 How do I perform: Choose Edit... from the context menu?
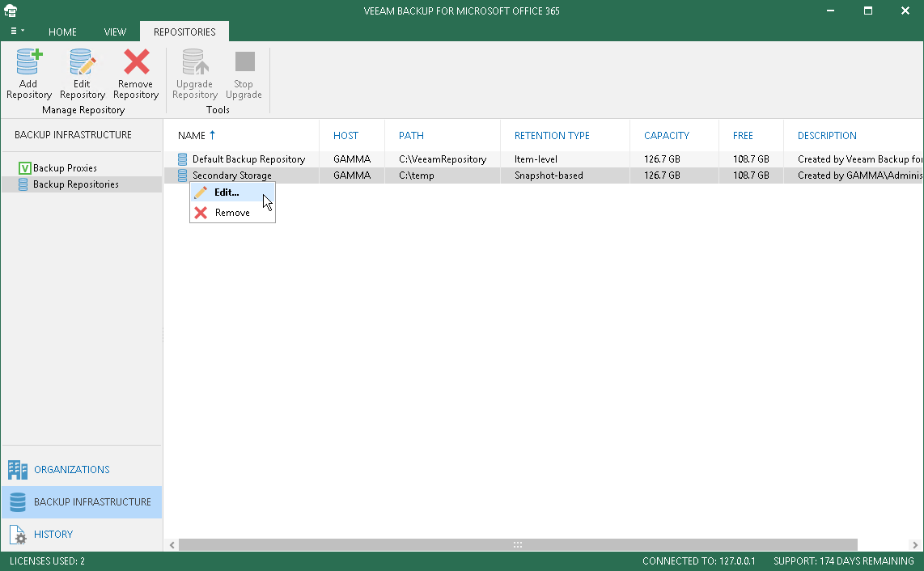point(232,192)
